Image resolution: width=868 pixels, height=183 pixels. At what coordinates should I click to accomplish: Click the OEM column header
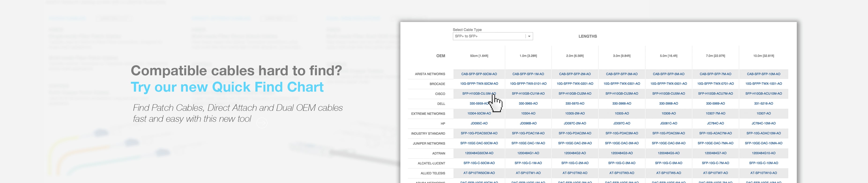pyautogui.click(x=440, y=56)
